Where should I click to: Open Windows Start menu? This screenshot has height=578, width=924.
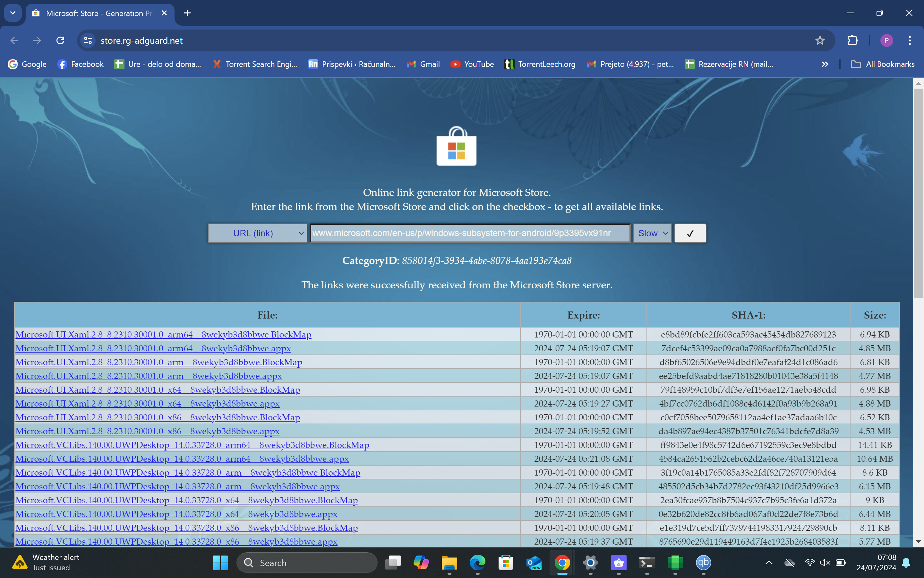click(x=220, y=563)
